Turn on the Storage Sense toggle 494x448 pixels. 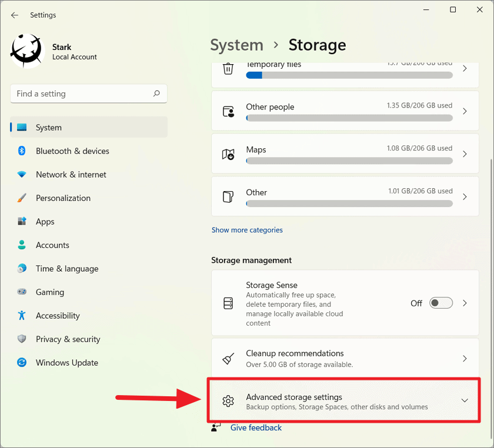pyautogui.click(x=440, y=303)
